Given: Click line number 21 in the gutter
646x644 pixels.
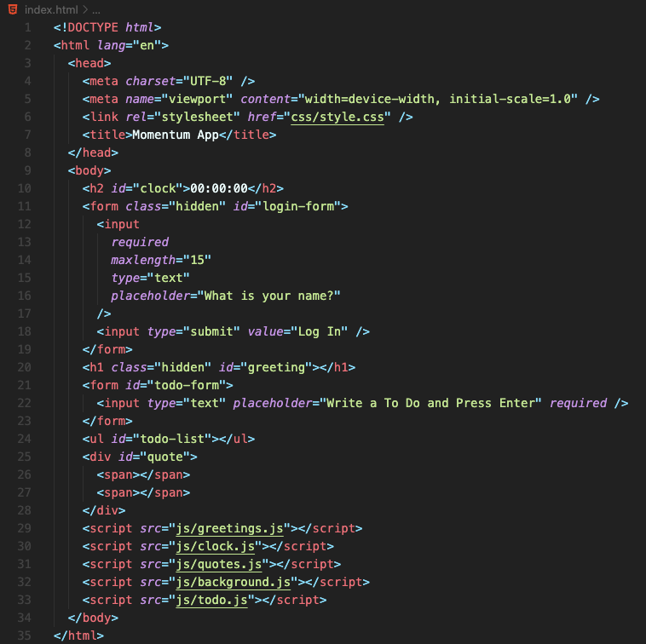Looking at the screenshot, I should tap(25, 385).
